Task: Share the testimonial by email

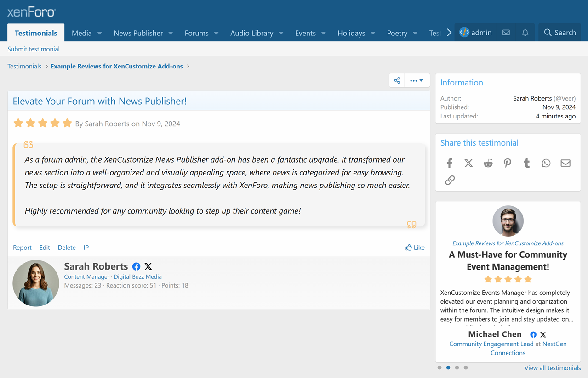Action: click(565, 163)
